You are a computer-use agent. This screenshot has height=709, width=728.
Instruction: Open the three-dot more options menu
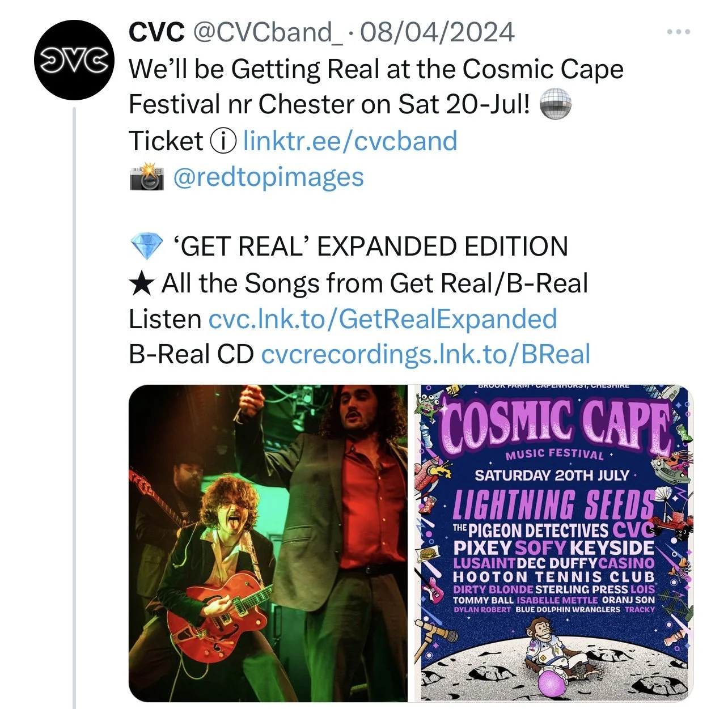(679, 32)
